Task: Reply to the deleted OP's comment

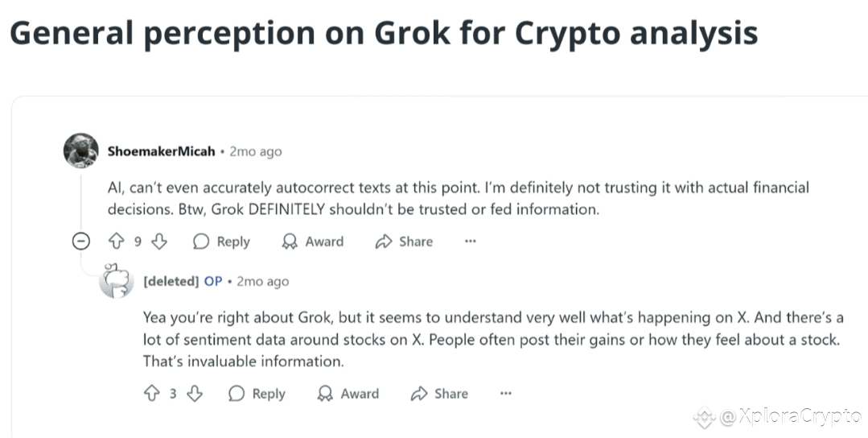Action: [257, 394]
